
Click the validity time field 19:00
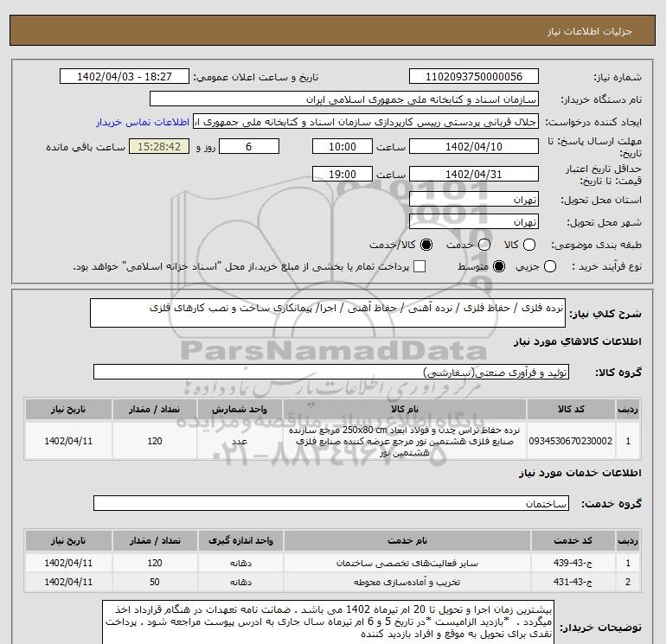tap(343, 174)
